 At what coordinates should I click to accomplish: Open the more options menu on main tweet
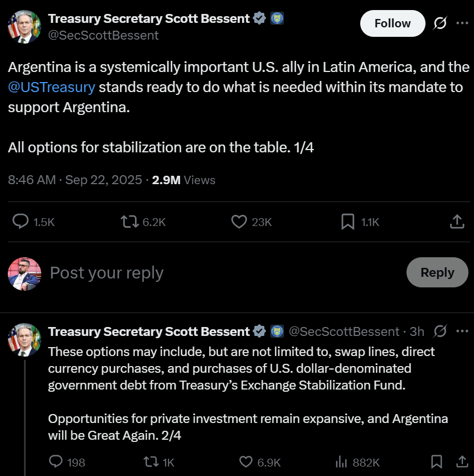coord(462,23)
